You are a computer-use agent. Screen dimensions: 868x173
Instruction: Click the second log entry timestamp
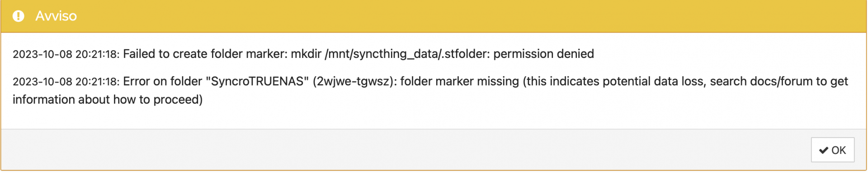66,82
